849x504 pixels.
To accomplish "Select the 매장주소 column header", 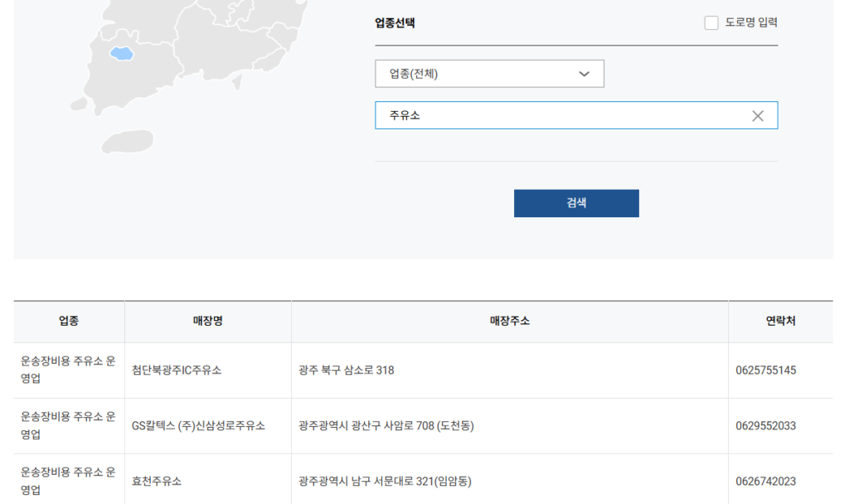I will click(510, 321).
